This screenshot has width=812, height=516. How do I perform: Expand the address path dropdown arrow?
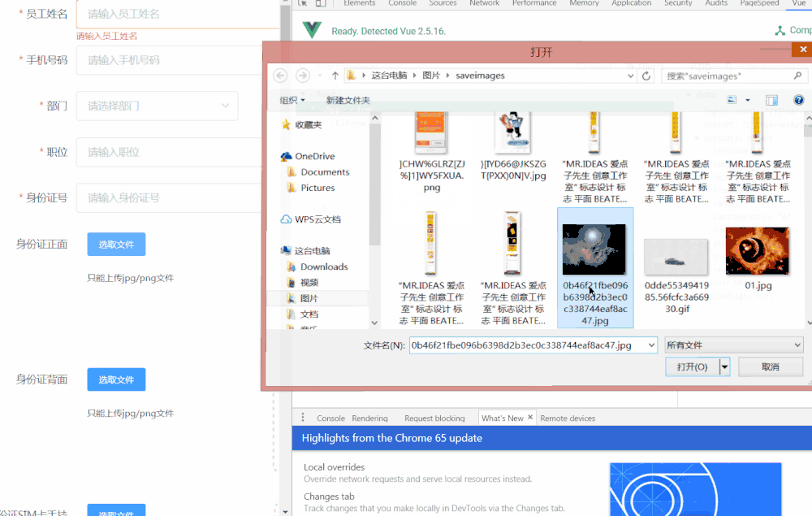pos(630,76)
